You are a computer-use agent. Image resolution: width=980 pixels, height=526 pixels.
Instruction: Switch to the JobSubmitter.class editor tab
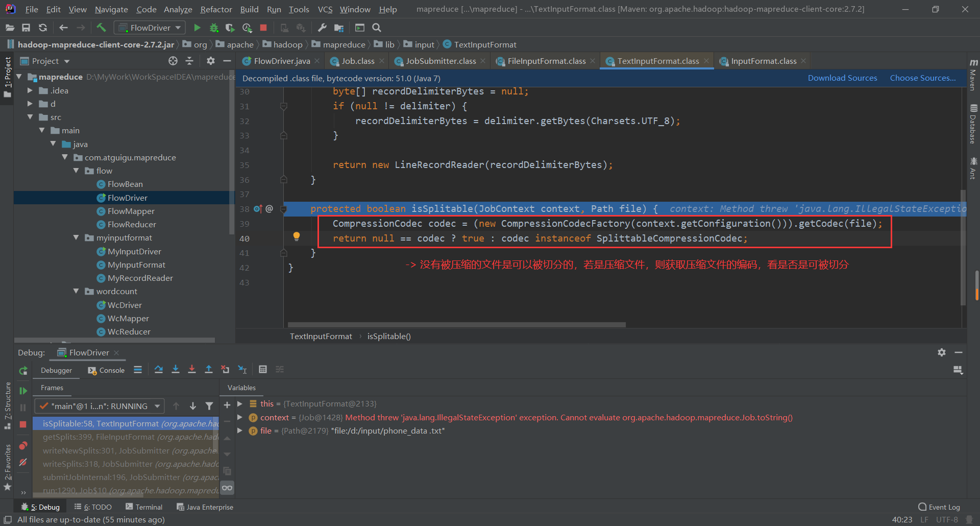tap(440, 61)
